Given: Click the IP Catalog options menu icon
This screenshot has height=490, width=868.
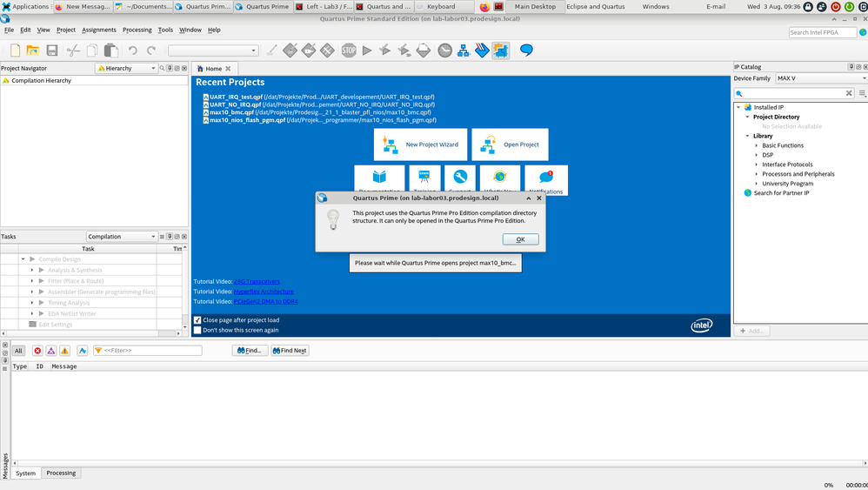Looking at the screenshot, I should click(863, 94).
